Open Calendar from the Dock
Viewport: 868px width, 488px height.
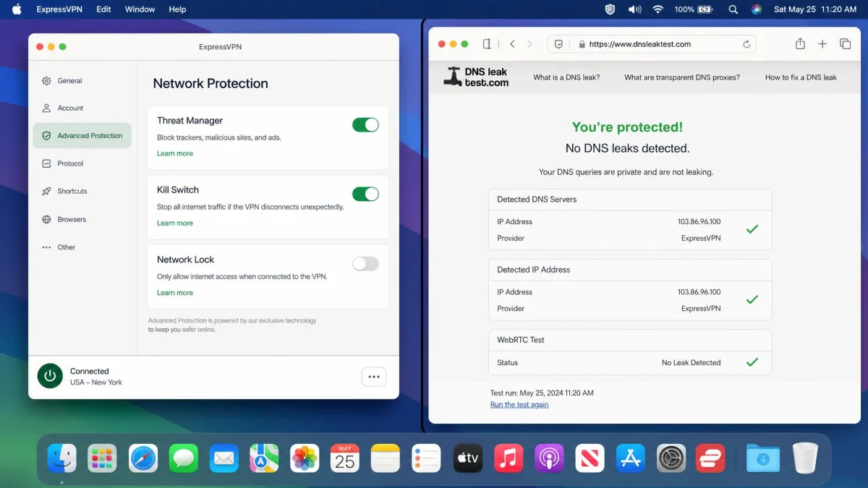point(345,458)
